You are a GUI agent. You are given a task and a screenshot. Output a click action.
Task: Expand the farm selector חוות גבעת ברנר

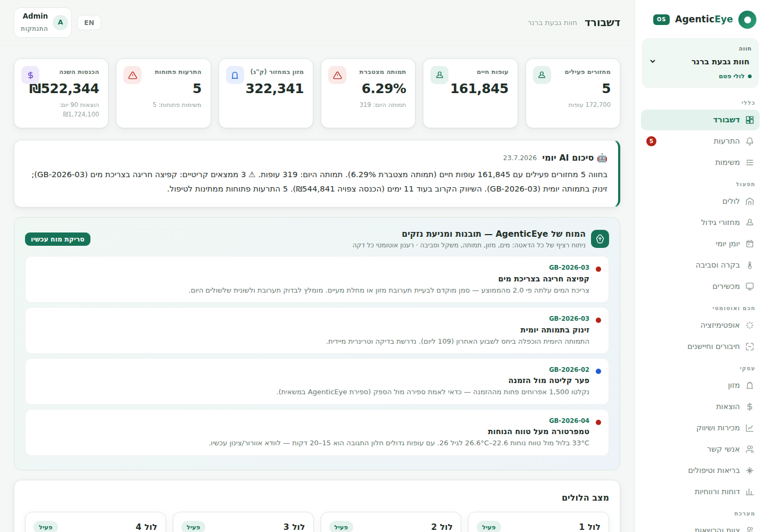(700, 63)
